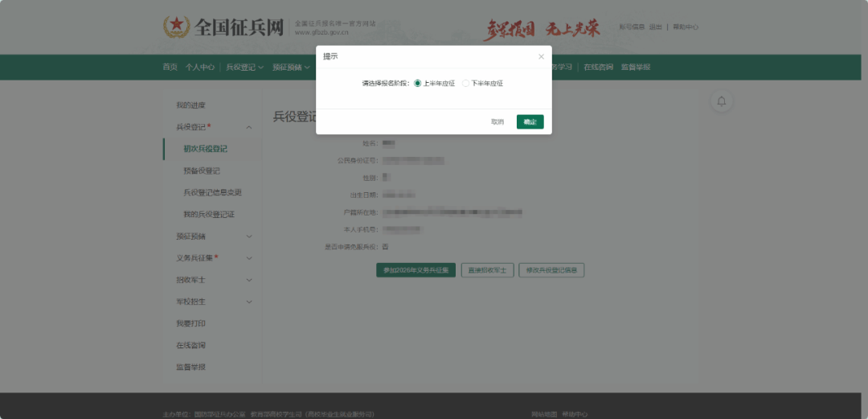Click 取消 in the dialog
Screen dimensions: 868x419
(497, 121)
